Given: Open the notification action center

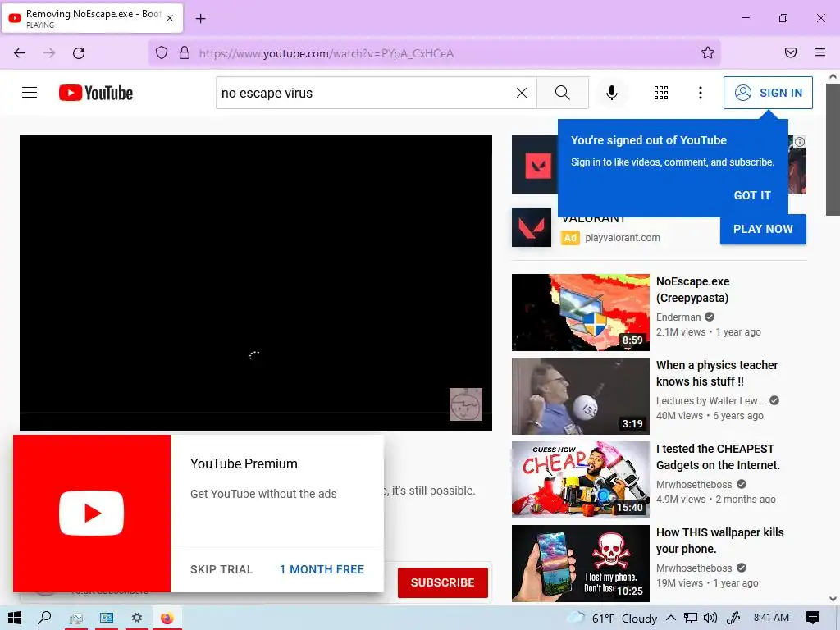Looking at the screenshot, I should [813, 619].
